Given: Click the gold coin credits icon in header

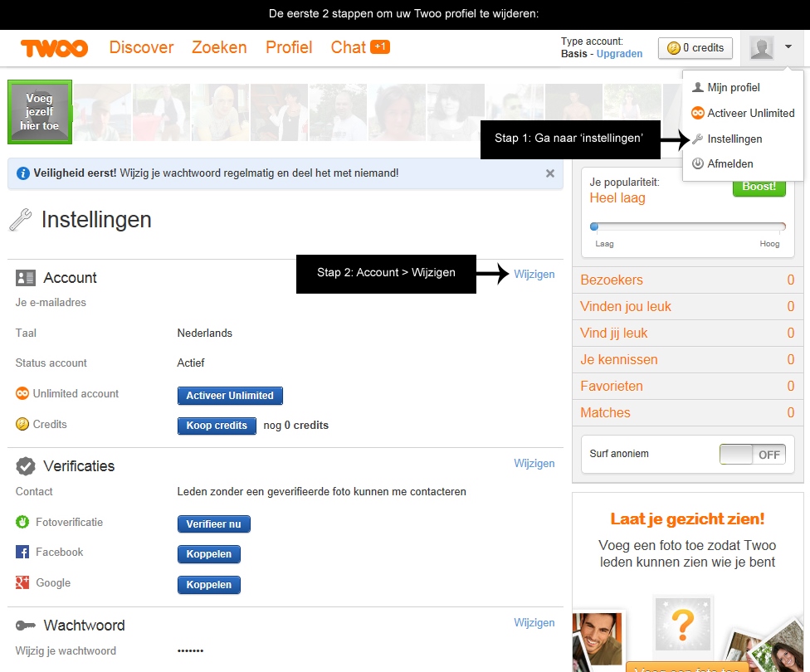Looking at the screenshot, I should pos(673,48).
